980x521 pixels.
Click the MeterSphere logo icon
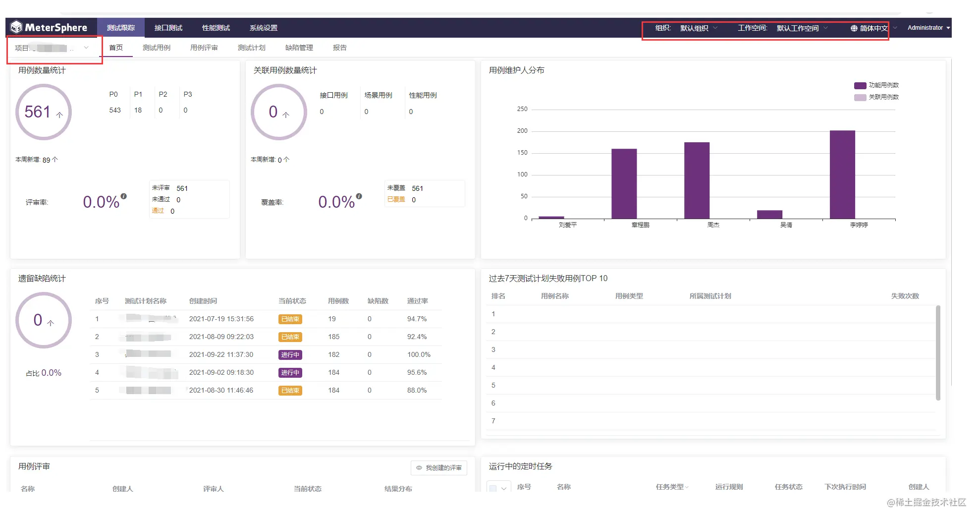coord(16,27)
